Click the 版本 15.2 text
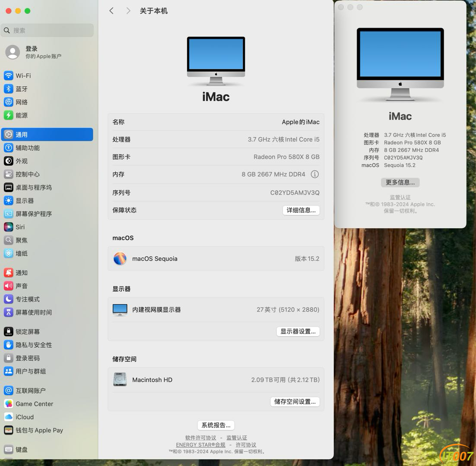Image resolution: width=476 pixels, height=466 pixels. tap(307, 258)
